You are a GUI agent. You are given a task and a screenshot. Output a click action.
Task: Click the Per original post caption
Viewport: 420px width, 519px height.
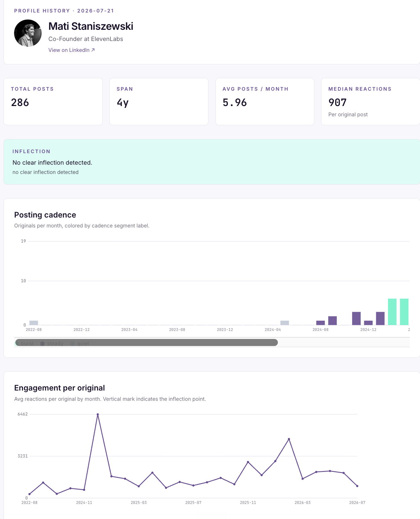click(348, 115)
